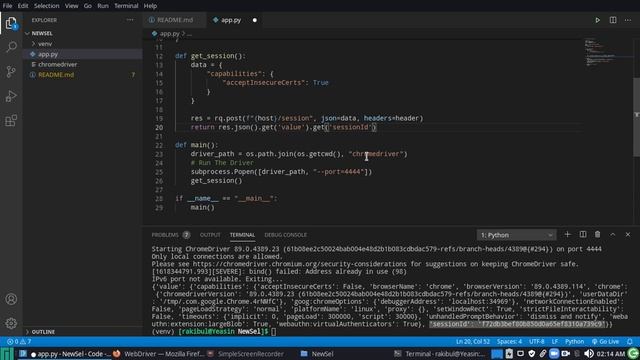Change line ending via LF

[x=555, y=342]
